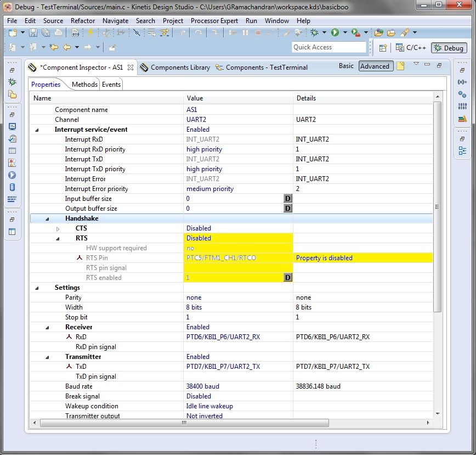
Task: Click the horizontal scrollbar thumb
Action: click(x=184, y=423)
